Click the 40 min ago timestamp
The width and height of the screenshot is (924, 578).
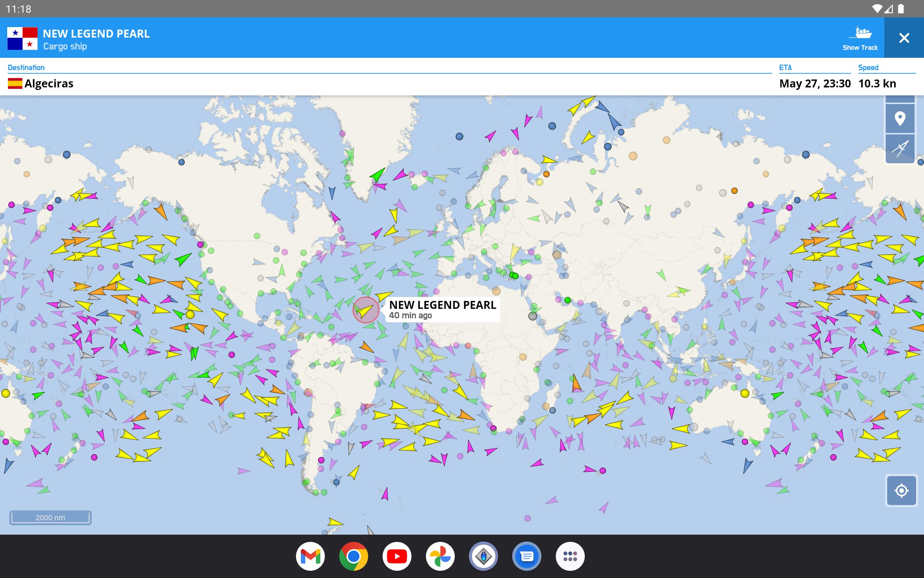[x=410, y=315]
